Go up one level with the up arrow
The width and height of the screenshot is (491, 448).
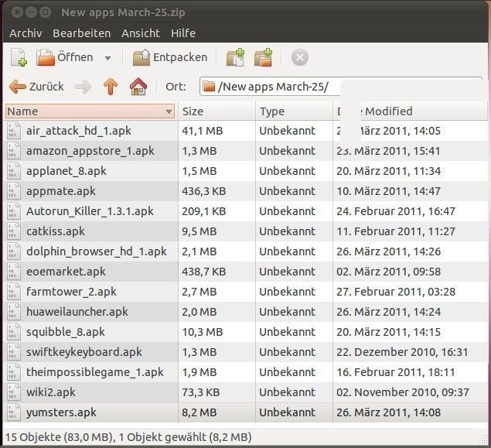(110, 87)
